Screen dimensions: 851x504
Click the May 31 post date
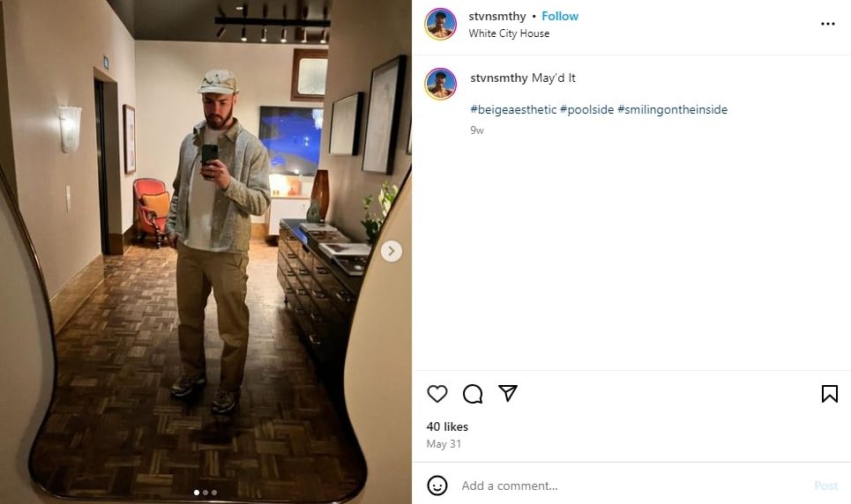(444, 444)
